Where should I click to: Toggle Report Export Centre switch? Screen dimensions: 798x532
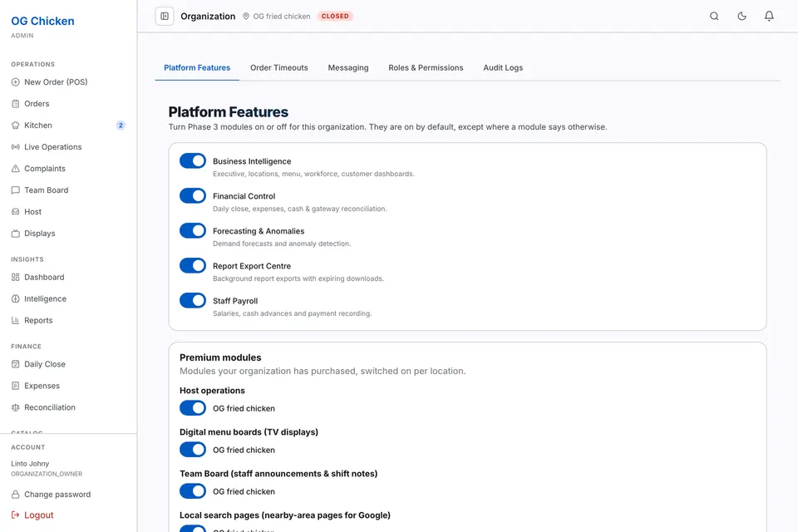click(193, 266)
